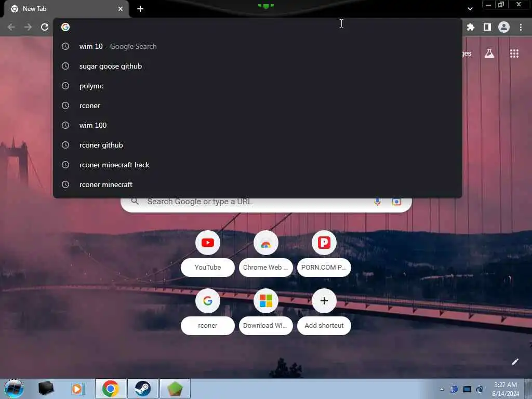
Task: Open Steam from the taskbar
Action: coord(142,389)
